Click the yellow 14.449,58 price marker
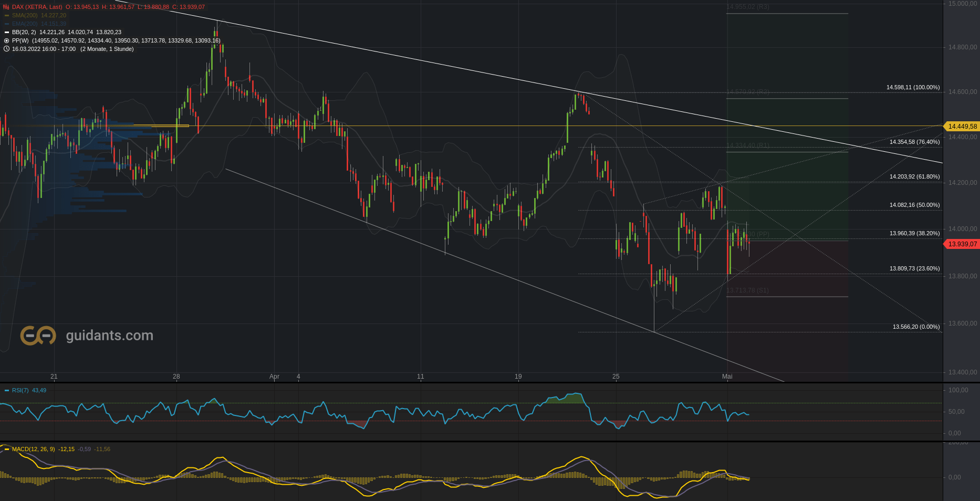 [962, 126]
